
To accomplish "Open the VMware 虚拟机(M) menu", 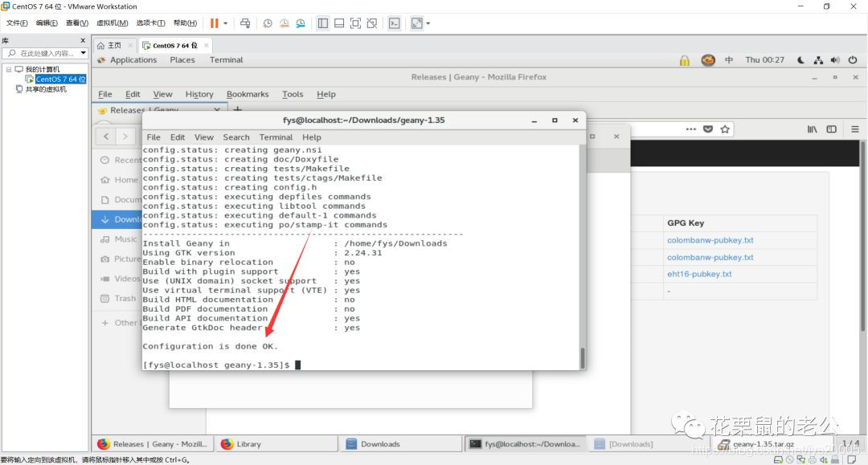I will [113, 22].
